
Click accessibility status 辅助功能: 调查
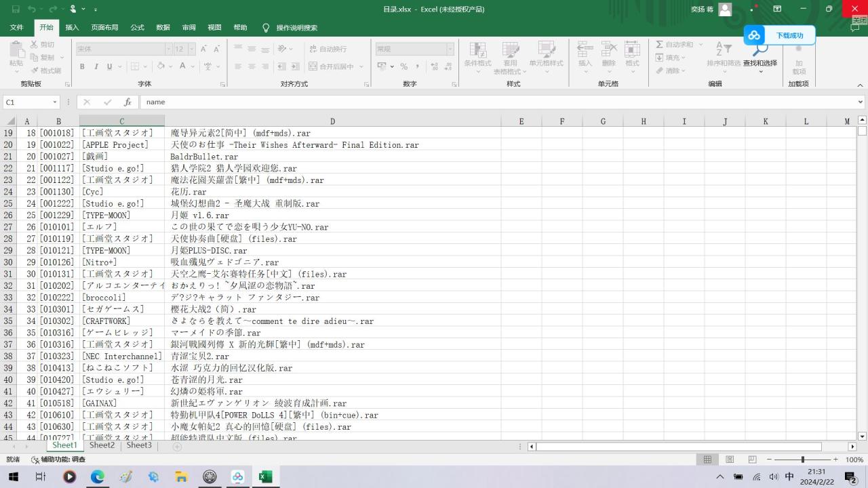pos(58,460)
